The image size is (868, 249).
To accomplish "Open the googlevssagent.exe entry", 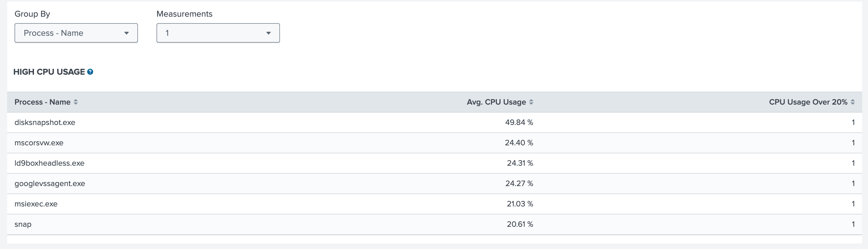I will tap(49, 184).
